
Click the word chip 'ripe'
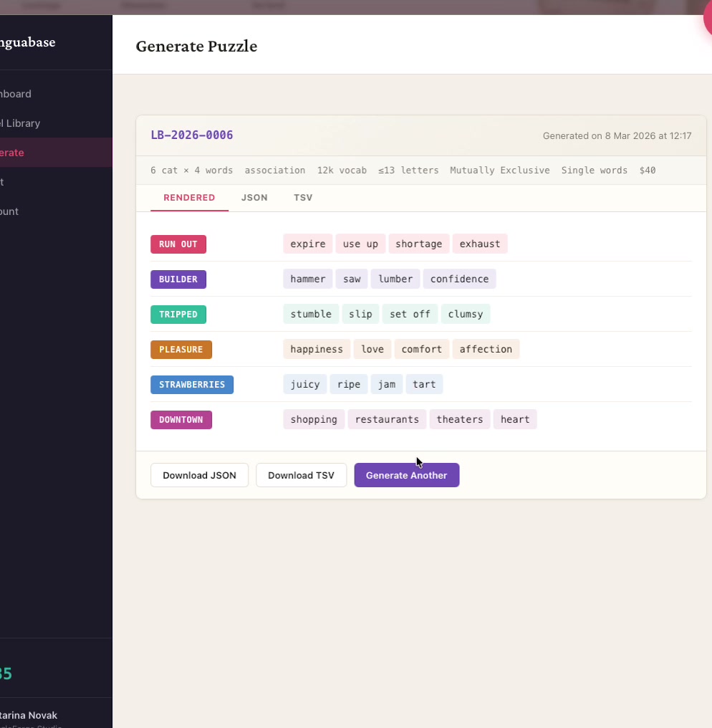[349, 384]
